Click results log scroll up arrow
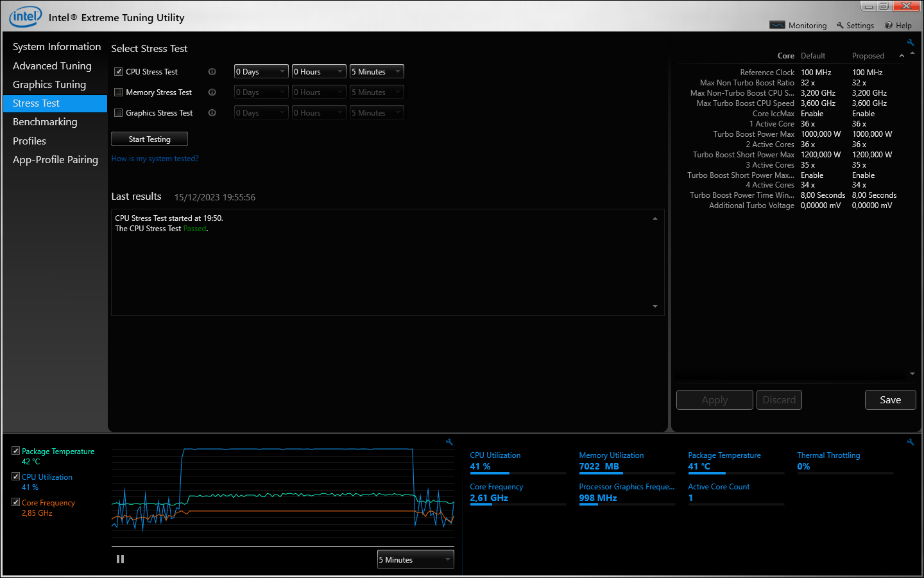The height and width of the screenshot is (578, 924). pyautogui.click(x=655, y=218)
